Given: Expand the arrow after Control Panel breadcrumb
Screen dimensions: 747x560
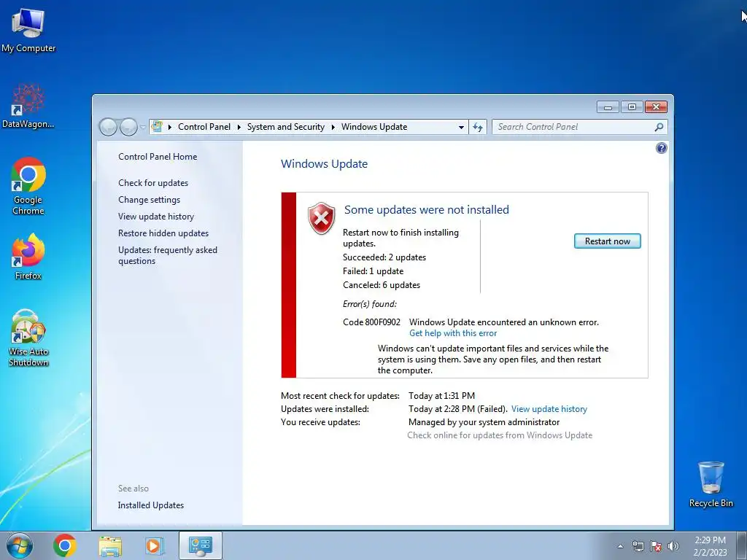Looking at the screenshot, I should (239, 127).
